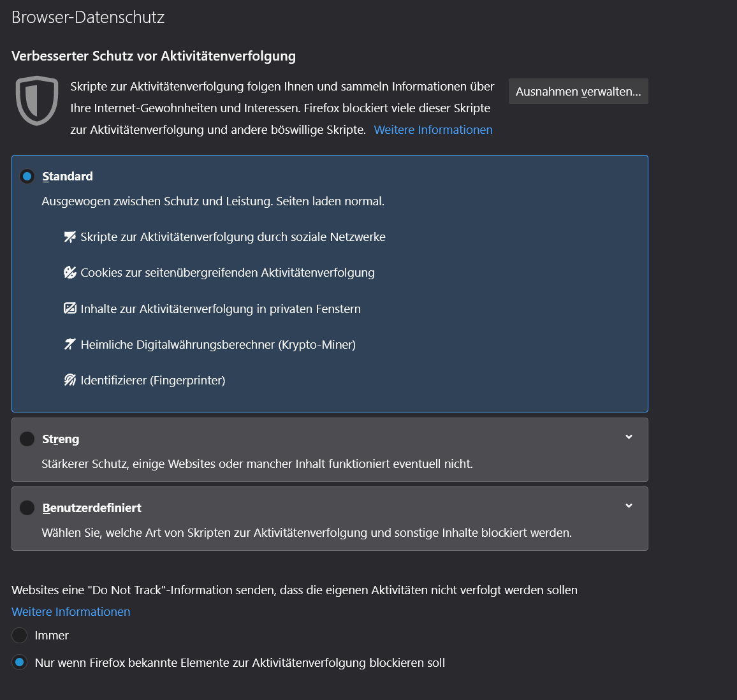Click 'Identifizierer (Fingerprinter)' list entry text

[153, 381]
